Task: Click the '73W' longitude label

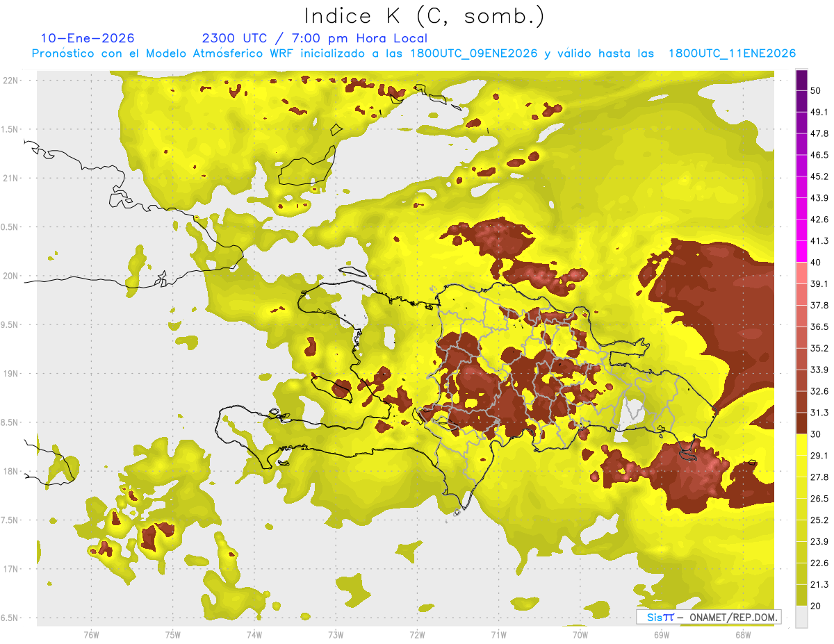Action: [336, 634]
